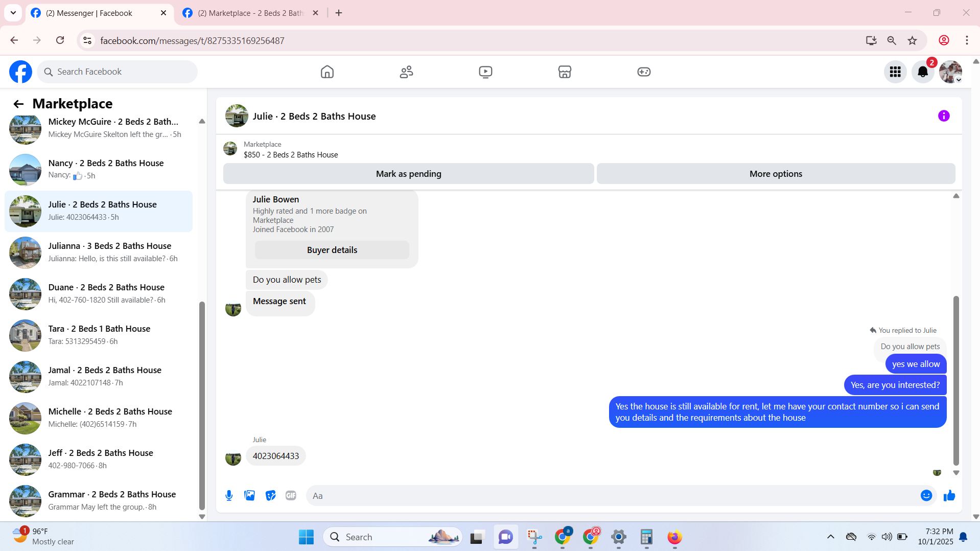Expand the browser tab search dropdown
980x551 pixels.
pyautogui.click(x=13, y=13)
